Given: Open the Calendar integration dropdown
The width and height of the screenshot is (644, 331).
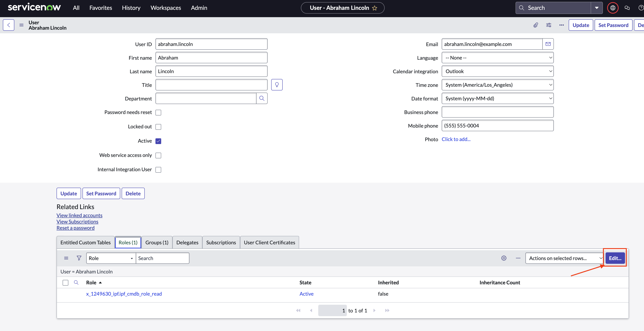Looking at the screenshot, I should 497,71.
